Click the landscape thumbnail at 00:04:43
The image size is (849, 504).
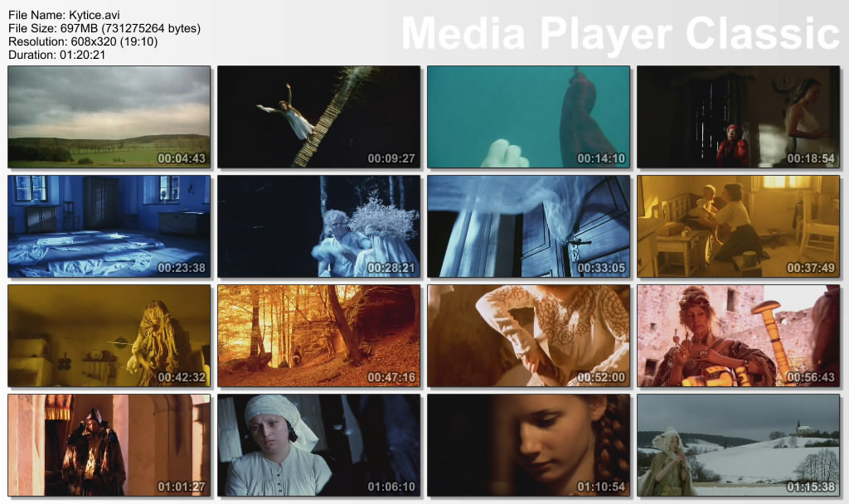coord(109,117)
